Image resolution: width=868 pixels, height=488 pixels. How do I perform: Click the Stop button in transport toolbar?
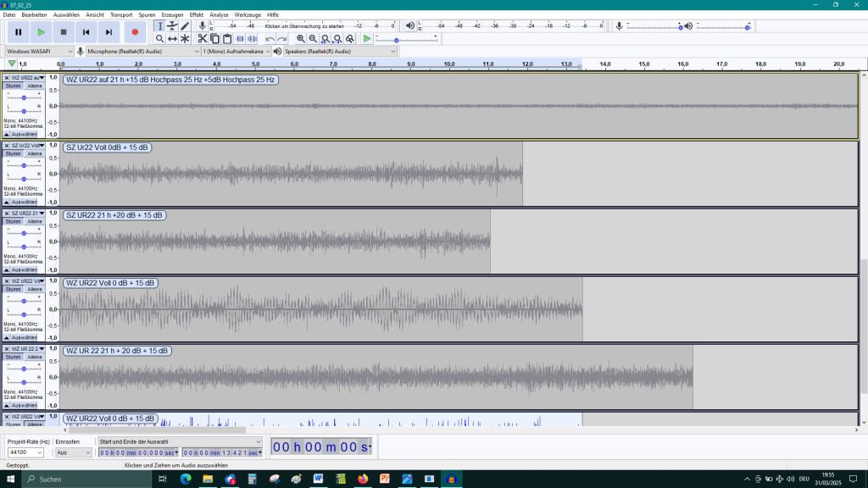point(64,32)
